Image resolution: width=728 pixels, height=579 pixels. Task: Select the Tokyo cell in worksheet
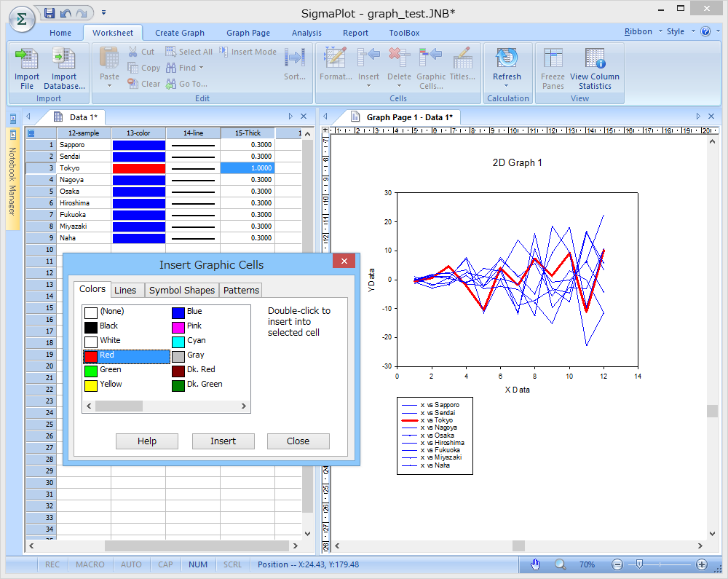(84, 168)
